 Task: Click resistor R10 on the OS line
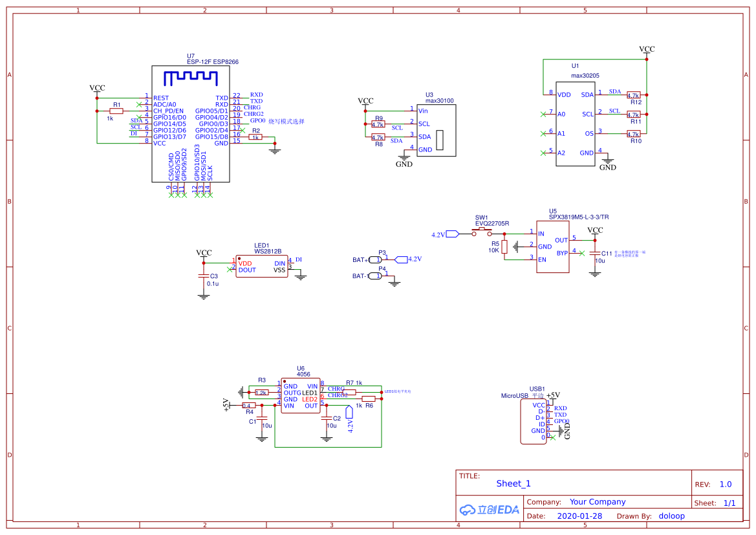(634, 134)
